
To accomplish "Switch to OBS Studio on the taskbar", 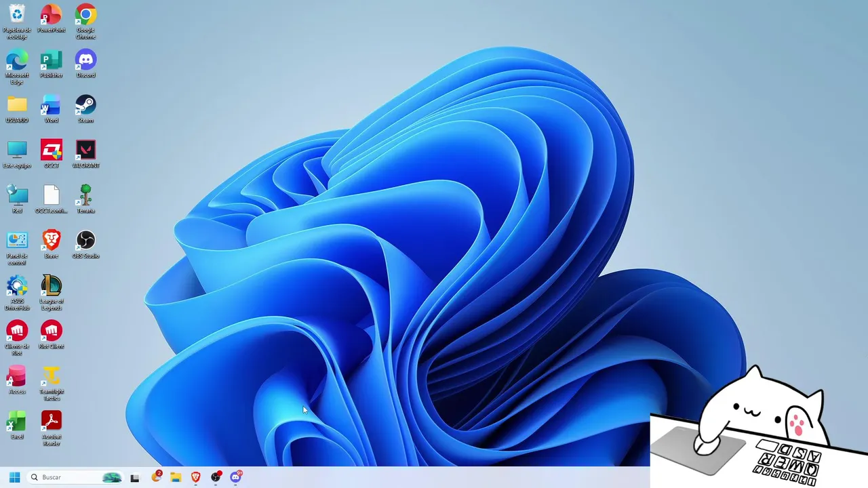I will [x=216, y=477].
